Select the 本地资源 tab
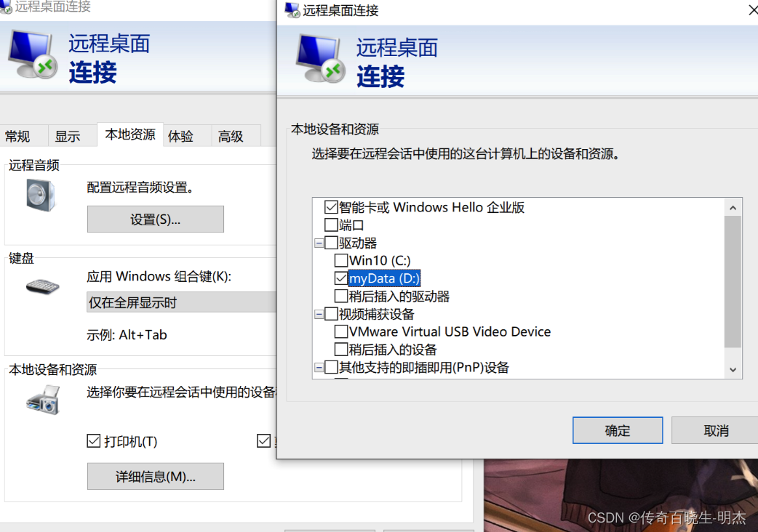 [x=130, y=134]
